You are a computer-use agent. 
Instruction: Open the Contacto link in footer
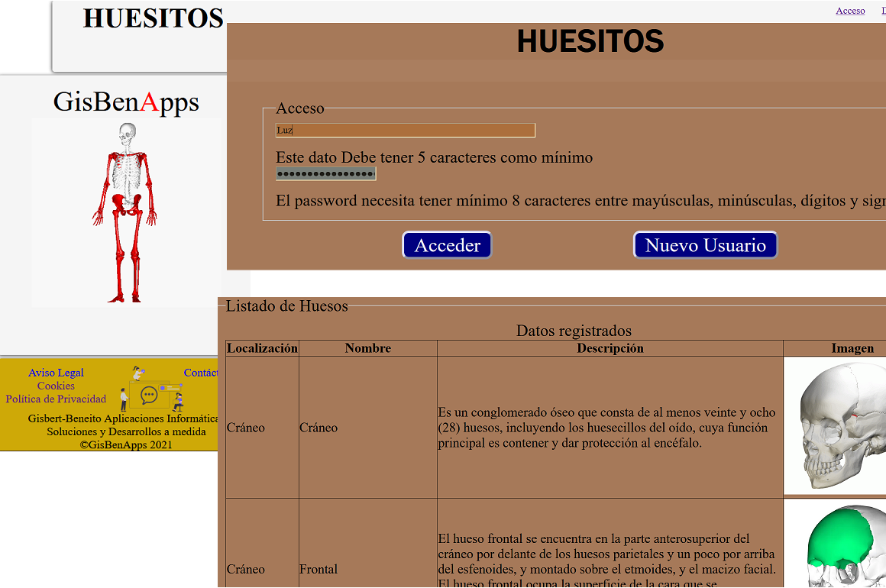point(200,373)
